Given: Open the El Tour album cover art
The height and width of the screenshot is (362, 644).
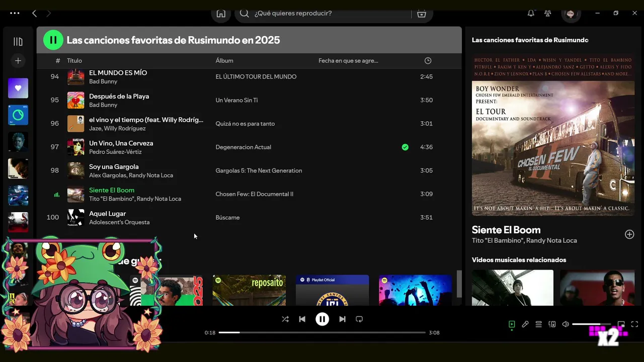Looking at the screenshot, I should coord(553,135).
